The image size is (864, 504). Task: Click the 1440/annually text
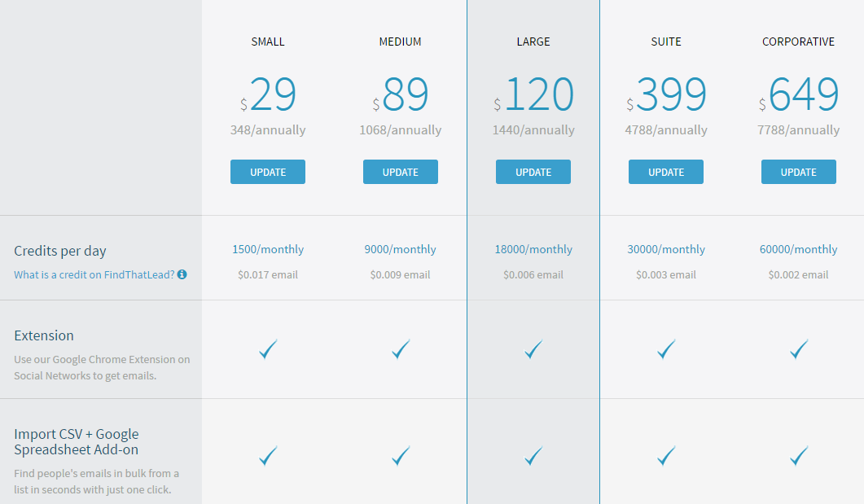533,130
